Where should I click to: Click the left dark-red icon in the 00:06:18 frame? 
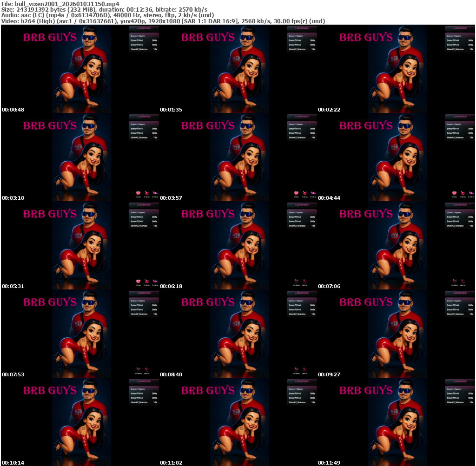click(x=296, y=281)
